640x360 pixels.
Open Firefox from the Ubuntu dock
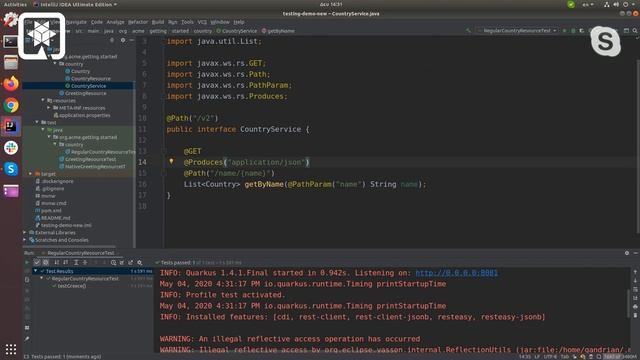11,84
